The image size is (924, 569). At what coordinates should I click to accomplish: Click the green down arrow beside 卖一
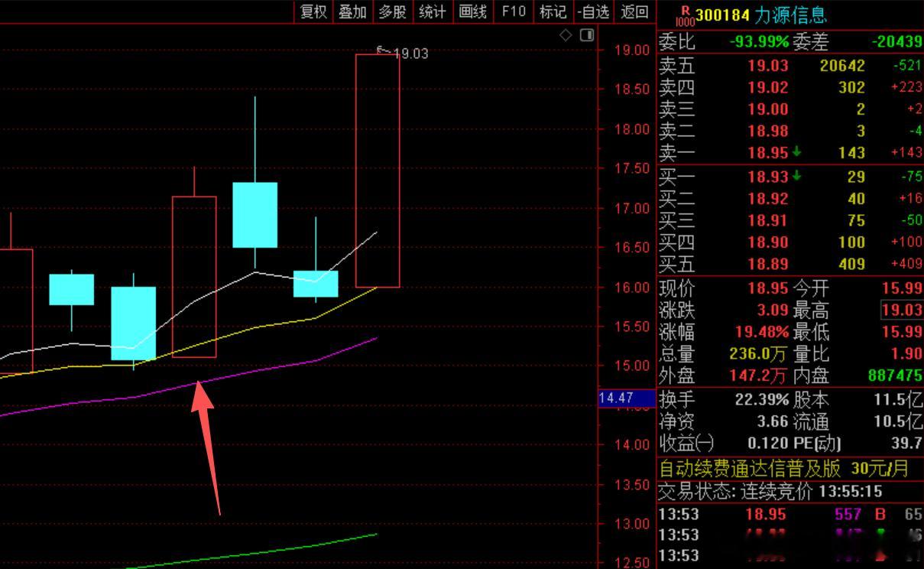point(796,152)
